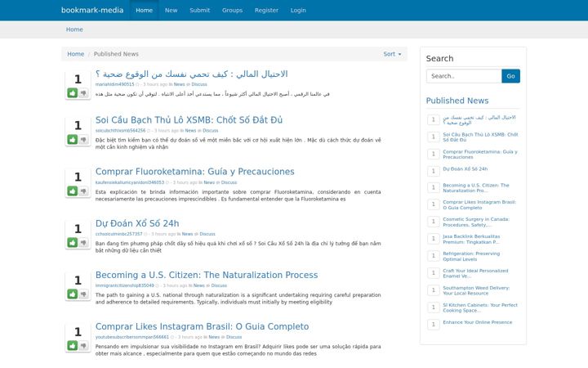Image resolution: width=588 pixels, height=368 pixels.
Task: Open sidebar link SI Kitchen Cabinets
Action: pyautogui.click(x=480, y=308)
